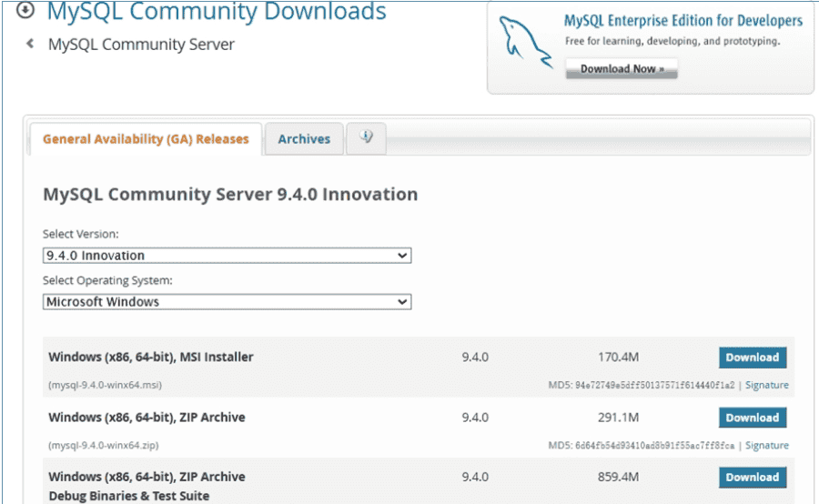819x504 pixels.
Task: Click the MySQL Community Downloads heading link
Action: (217, 12)
